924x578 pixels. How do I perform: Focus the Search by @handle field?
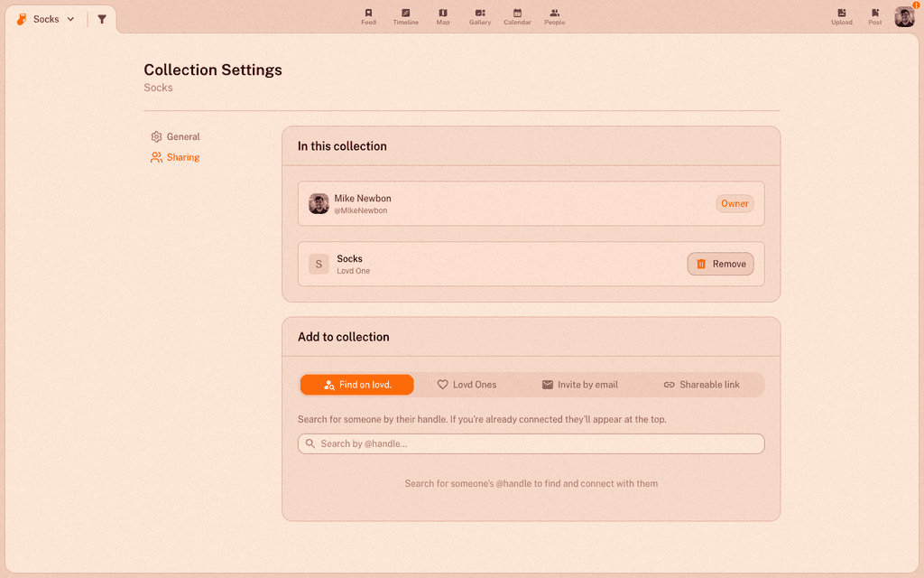click(531, 444)
